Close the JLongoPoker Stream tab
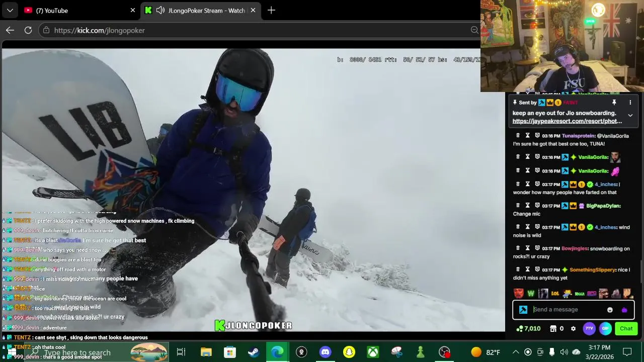The image size is (644, 362). [x=253, y=10]
